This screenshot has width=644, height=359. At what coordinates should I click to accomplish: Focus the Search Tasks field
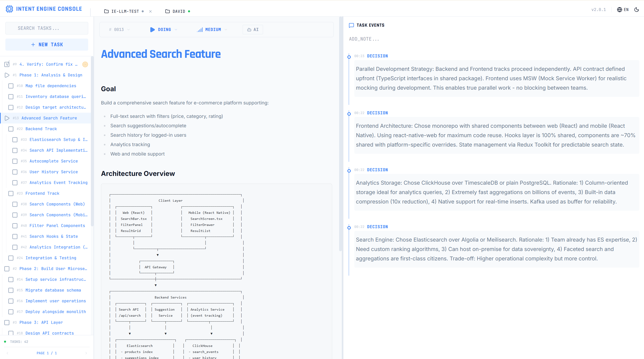pos(47,28)
